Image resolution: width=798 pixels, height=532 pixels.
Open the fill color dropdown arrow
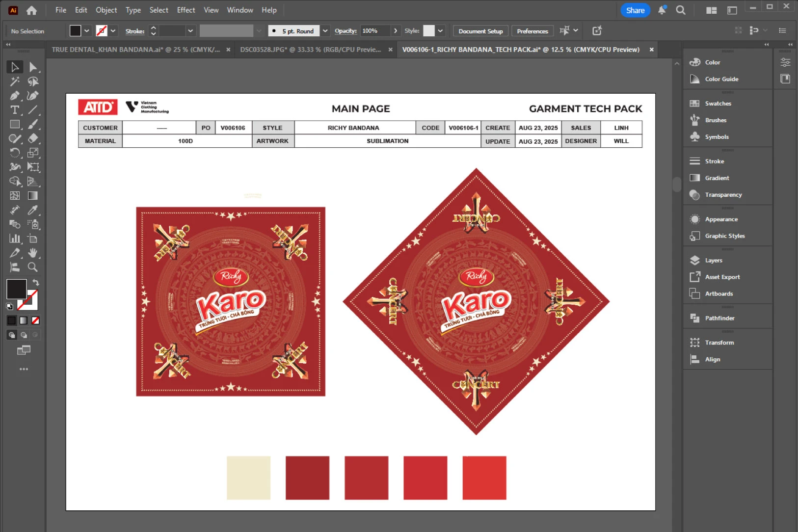pos(87,31)
